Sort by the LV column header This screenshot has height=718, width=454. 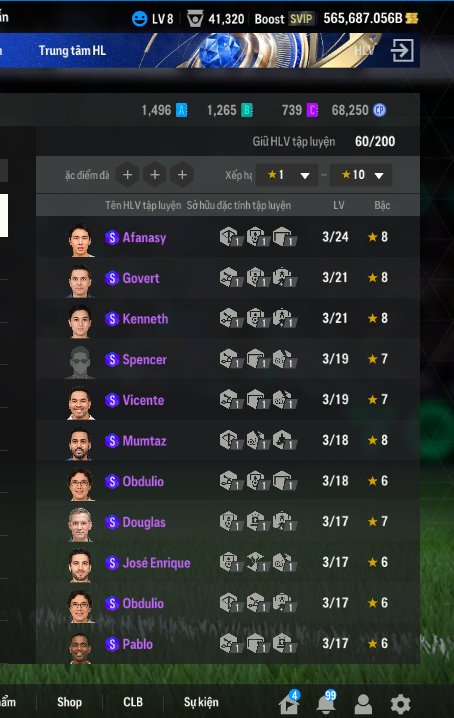[339, 205]
